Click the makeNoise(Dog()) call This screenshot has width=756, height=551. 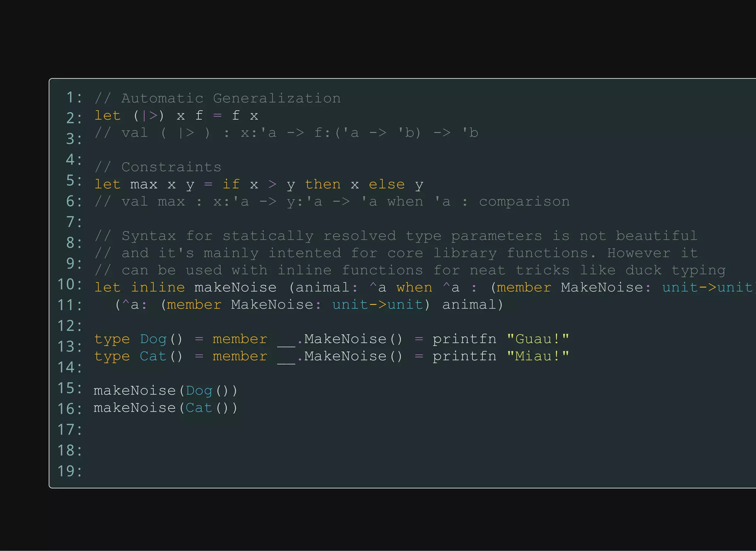165,391
